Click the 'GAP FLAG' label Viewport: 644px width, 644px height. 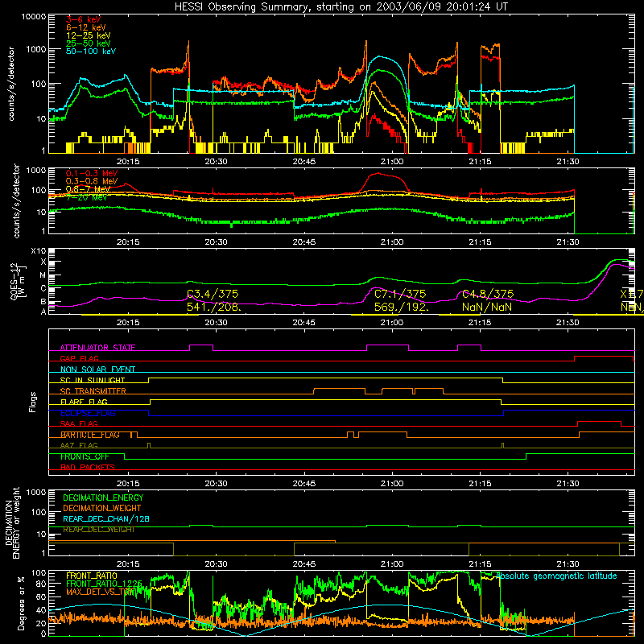(x=80, y=358)
